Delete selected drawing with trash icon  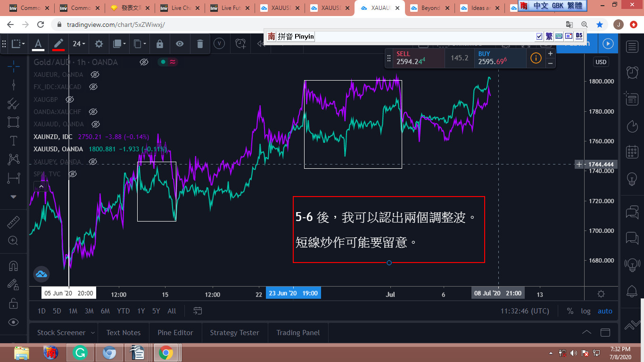click(200, 44)
